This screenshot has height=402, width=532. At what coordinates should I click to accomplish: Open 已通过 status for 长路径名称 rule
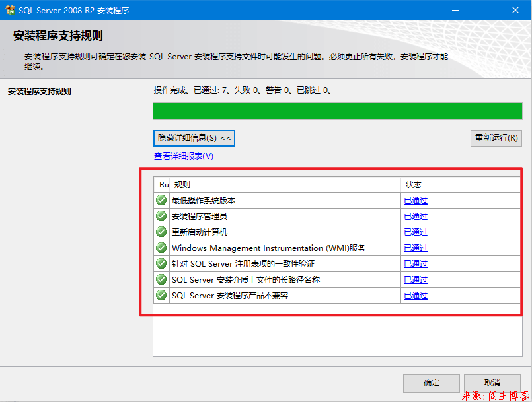click(416, 280)
